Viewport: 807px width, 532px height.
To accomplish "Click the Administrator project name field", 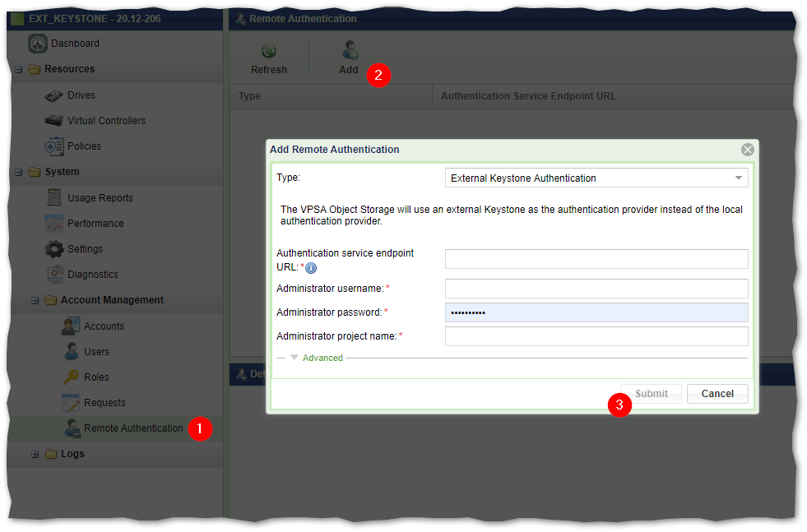I will pos(596,336).
